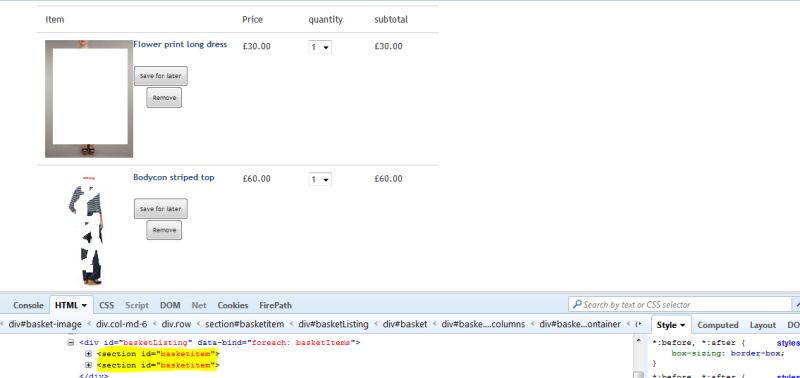Screen dimensions: 800x378
Task: Click the Price column header
Action: tap(253, 19)
